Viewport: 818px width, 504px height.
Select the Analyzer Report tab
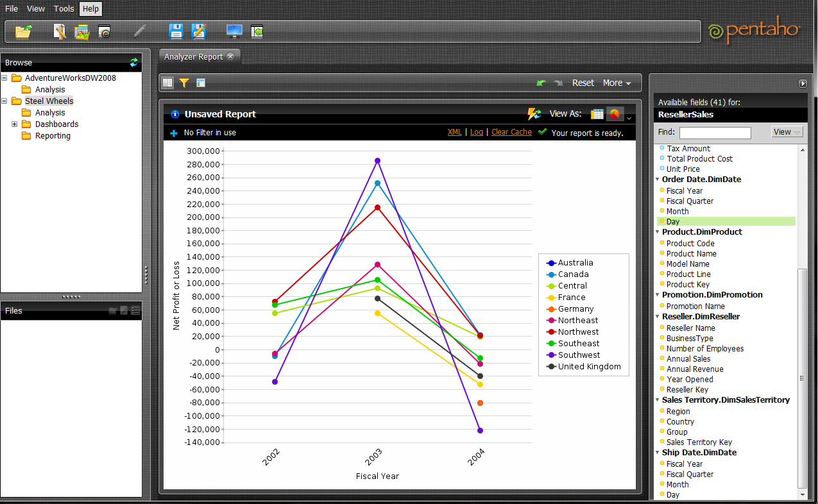click(194, 56)
